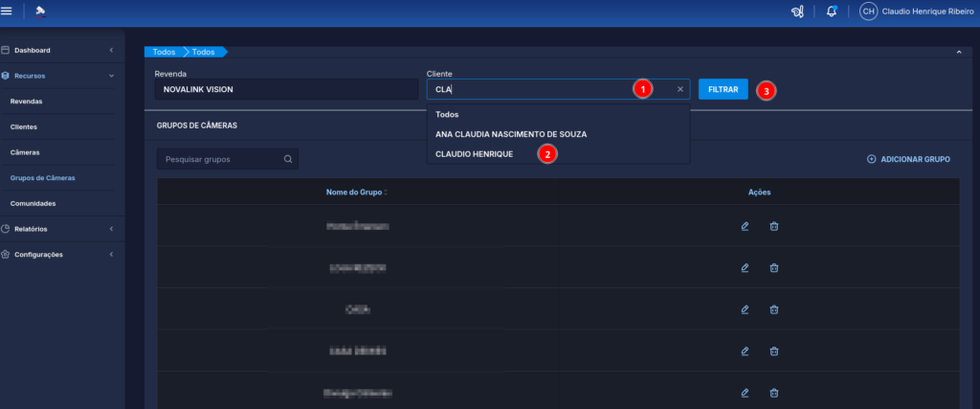Click the rocket icon in top bar
This screenshot has height=409, width=980.
[797, 11]
